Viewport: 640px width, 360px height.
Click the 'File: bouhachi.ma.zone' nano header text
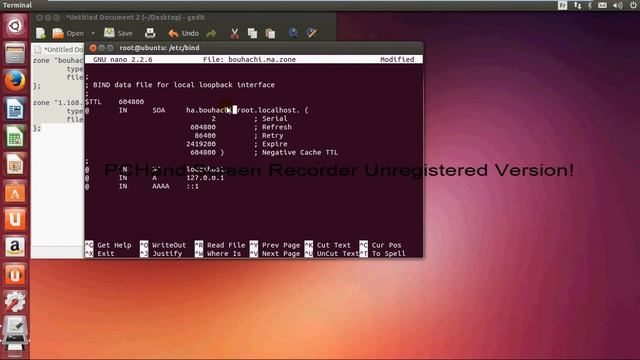tap(249, 60)
